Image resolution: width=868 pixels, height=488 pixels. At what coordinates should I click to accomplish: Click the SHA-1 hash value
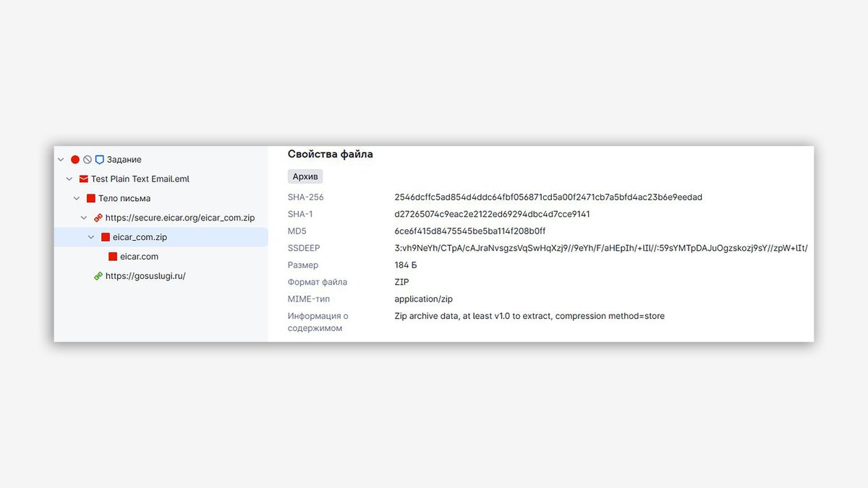(x=493, y=214)
